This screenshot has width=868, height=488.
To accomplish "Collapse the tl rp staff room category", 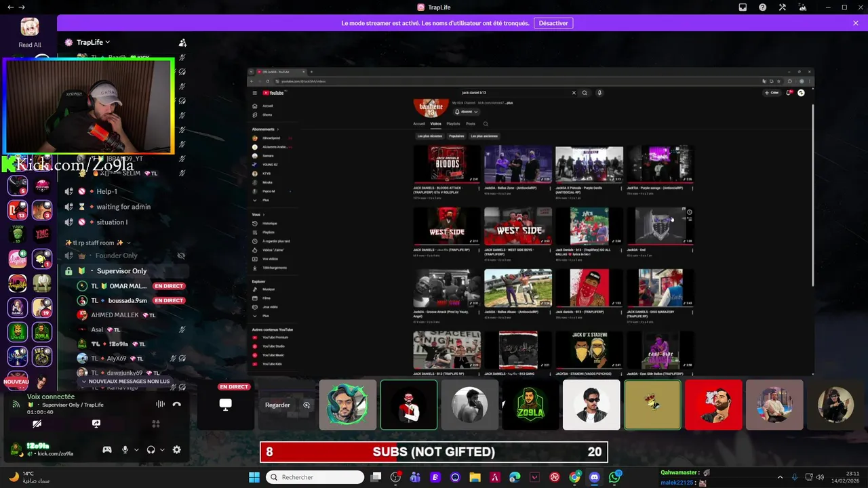I will [98, 243].
